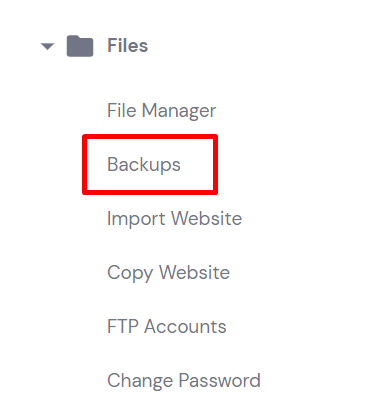Open FTP Accounts settings
Viewport: 376px width, 420px height.
pos(167,326)
